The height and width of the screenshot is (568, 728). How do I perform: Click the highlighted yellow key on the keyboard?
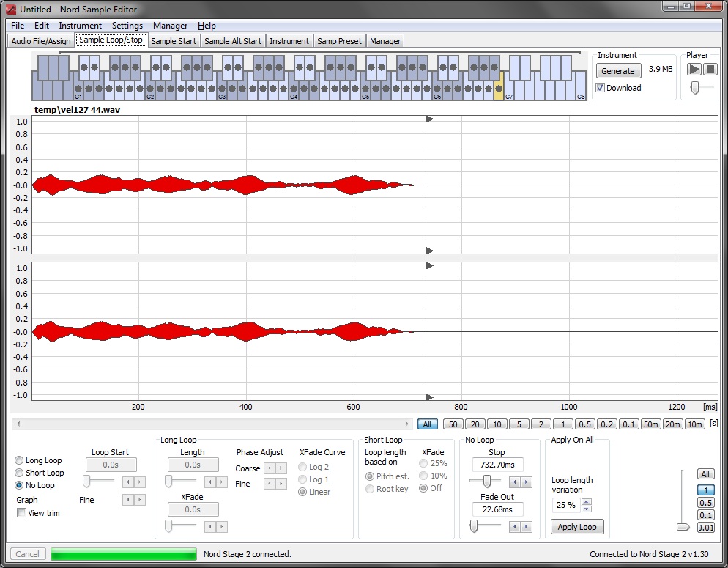pyautogui.click(x=499, y=91)
